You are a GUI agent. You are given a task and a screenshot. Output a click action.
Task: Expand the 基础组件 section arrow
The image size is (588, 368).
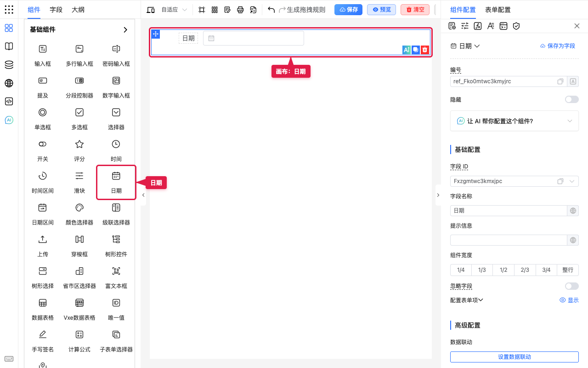tap(125, 29)
